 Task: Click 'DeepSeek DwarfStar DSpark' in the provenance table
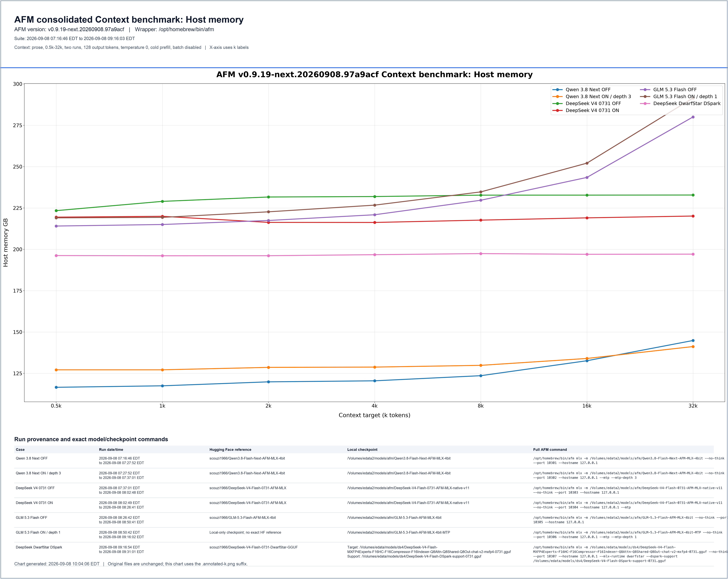39,547
